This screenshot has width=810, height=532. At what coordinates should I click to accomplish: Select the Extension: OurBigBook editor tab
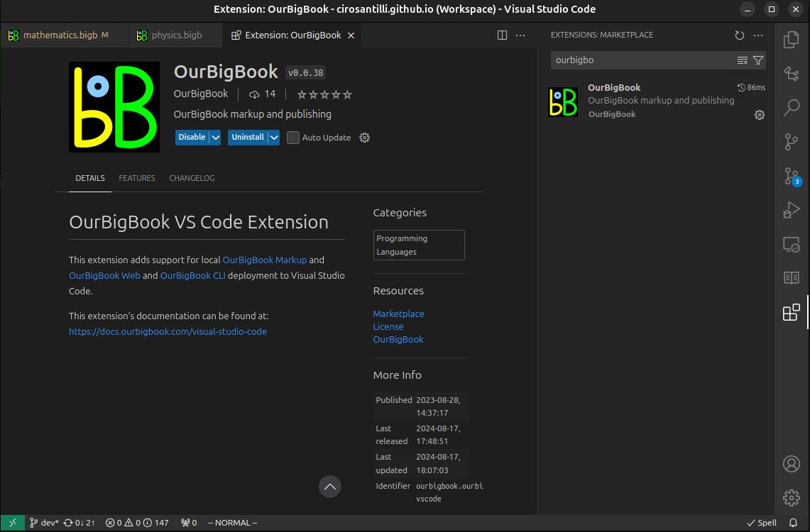coord(292,35)
